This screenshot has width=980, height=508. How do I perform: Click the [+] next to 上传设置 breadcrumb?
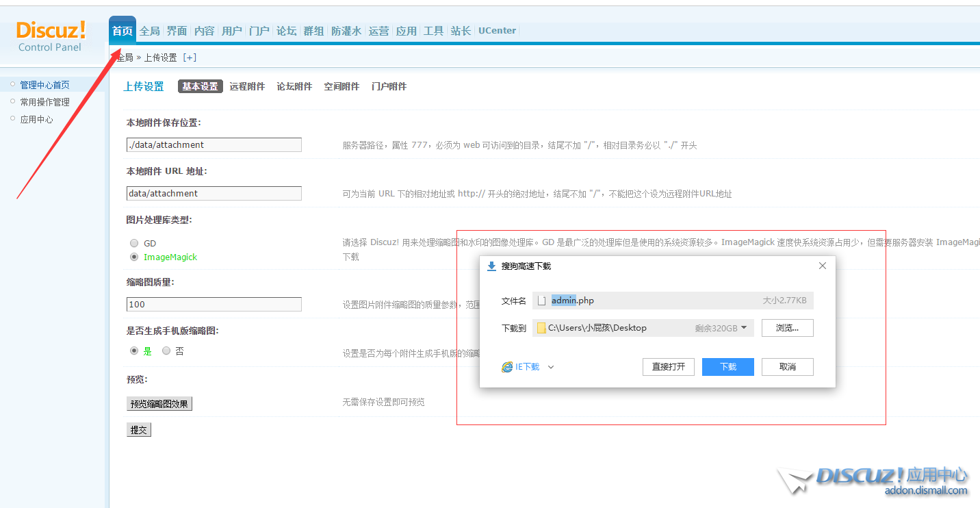[190, 58]
